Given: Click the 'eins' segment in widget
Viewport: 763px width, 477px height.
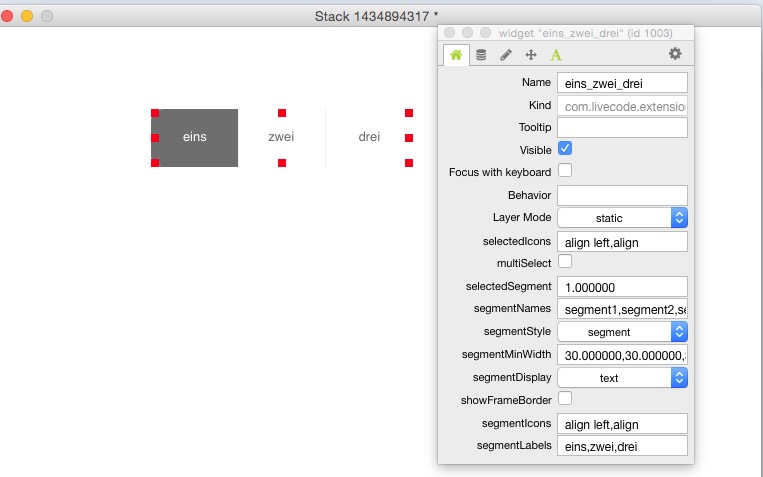Looking at the screenshot, I should 195,137.
